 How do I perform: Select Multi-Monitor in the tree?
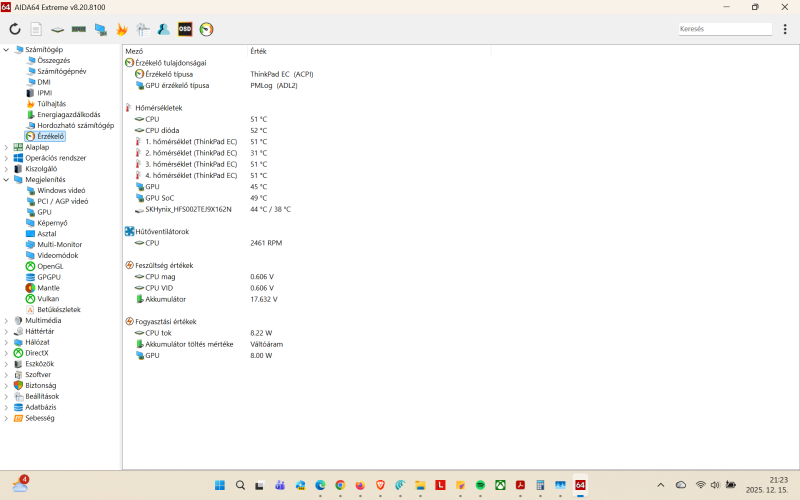pyautogui.click(x=60, y=244)
